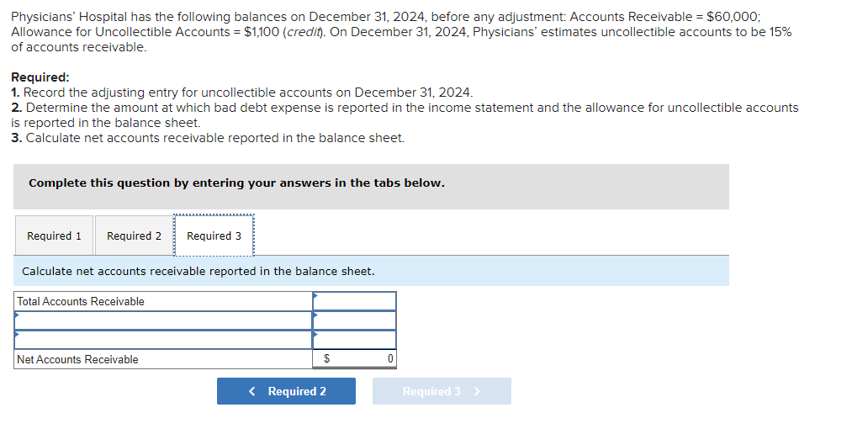Click the blue triangle marker in Total Accounts Receivable amount cell
The image size is (868, 434).
[x=315, y=295]
